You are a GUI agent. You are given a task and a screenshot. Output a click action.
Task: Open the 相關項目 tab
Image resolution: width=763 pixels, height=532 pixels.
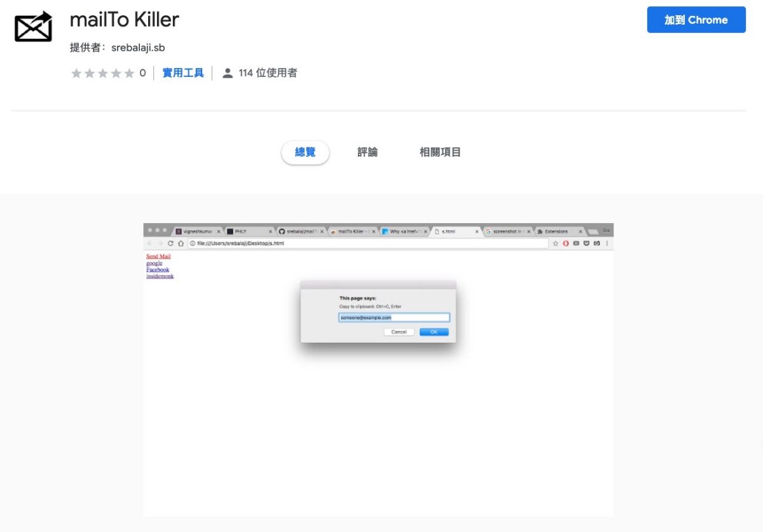click(x=440, y=153)
